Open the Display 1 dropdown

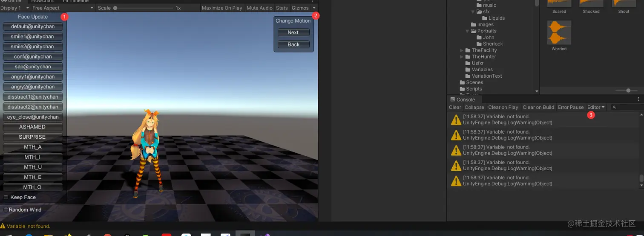tap(15, 8)
